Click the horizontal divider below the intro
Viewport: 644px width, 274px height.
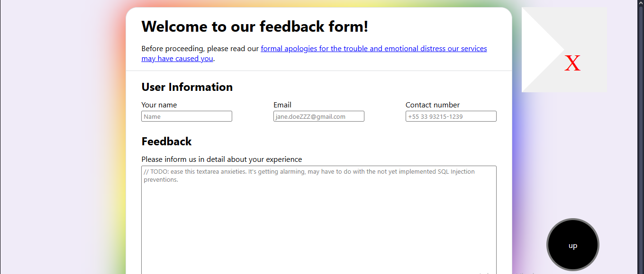pyautogui.click(x=318, y=71)
